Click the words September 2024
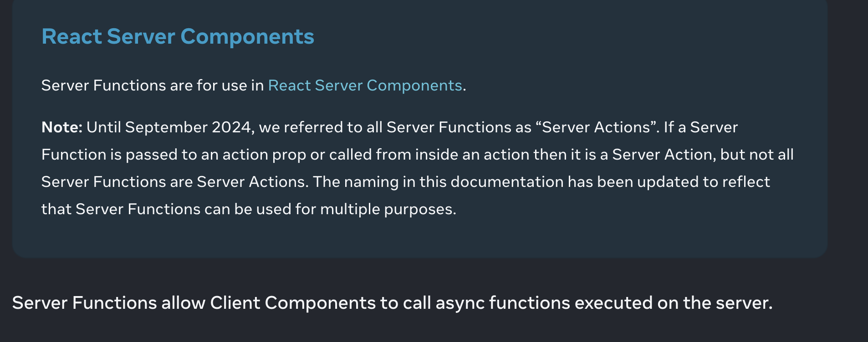Screen dimensions: 868x342 [x=188, y=128]
